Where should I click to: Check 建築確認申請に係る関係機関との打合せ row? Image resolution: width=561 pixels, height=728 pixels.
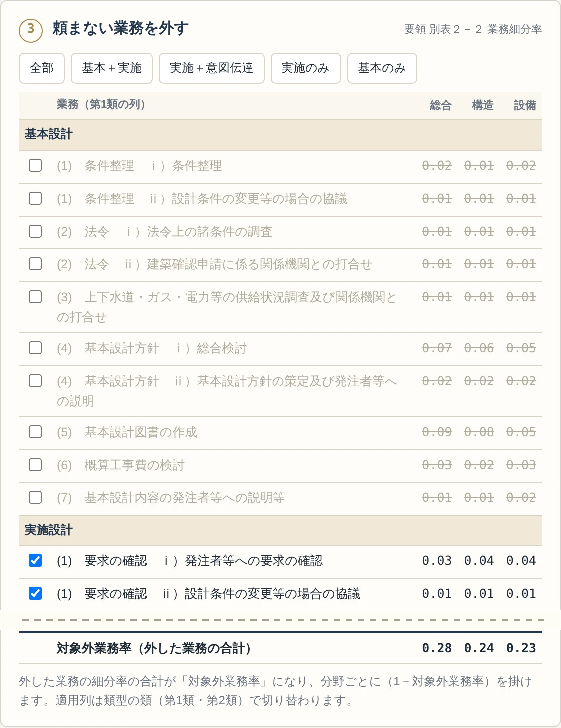35,264
